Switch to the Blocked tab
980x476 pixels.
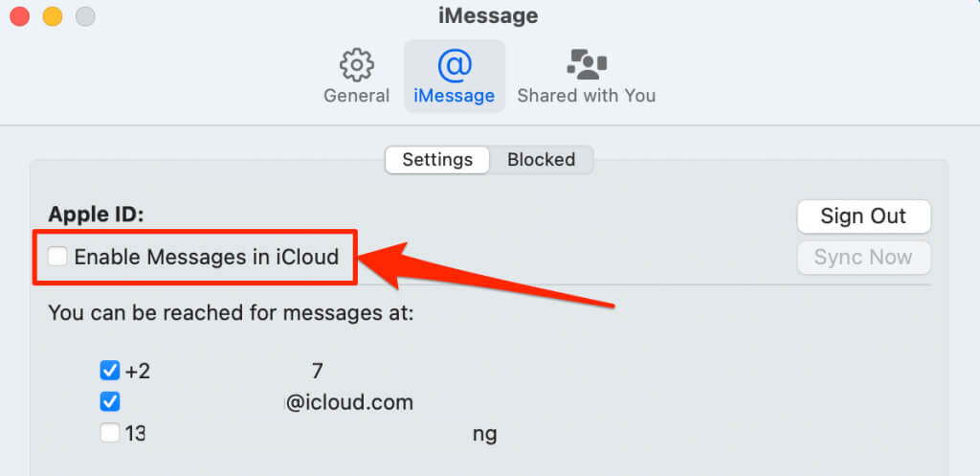click(x=542, y=160)
